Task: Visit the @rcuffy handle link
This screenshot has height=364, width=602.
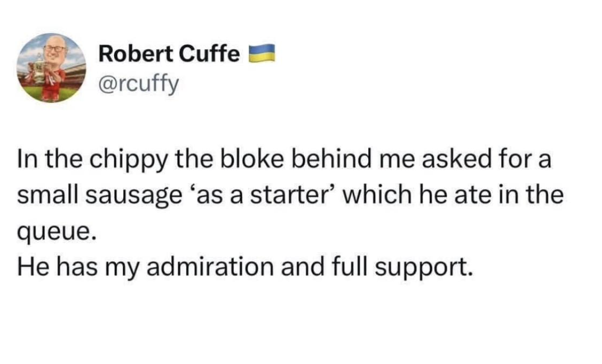Action: pos(139,83)
